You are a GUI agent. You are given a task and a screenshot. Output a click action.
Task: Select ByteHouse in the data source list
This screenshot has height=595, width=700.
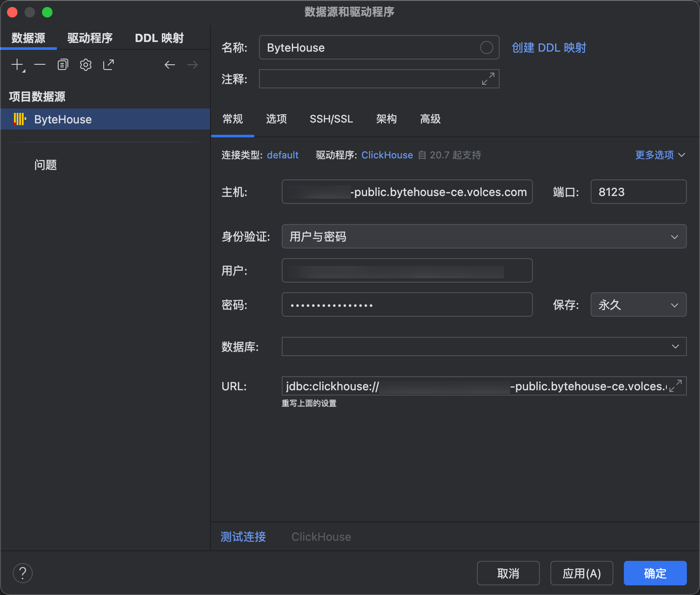(x=63, y=119)
